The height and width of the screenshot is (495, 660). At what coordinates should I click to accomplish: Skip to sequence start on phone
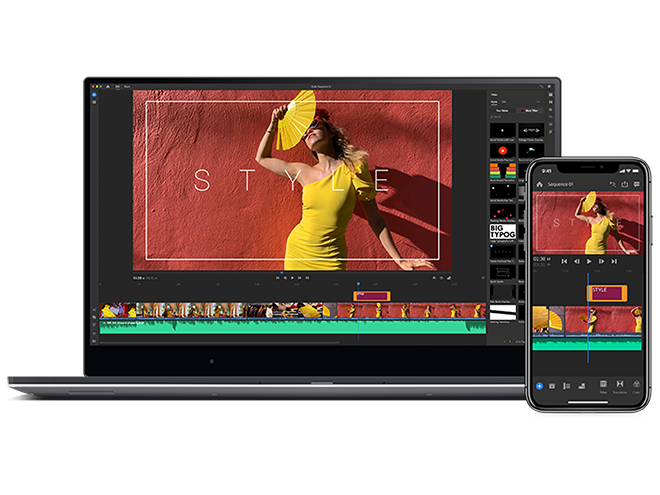coord(563,261)
